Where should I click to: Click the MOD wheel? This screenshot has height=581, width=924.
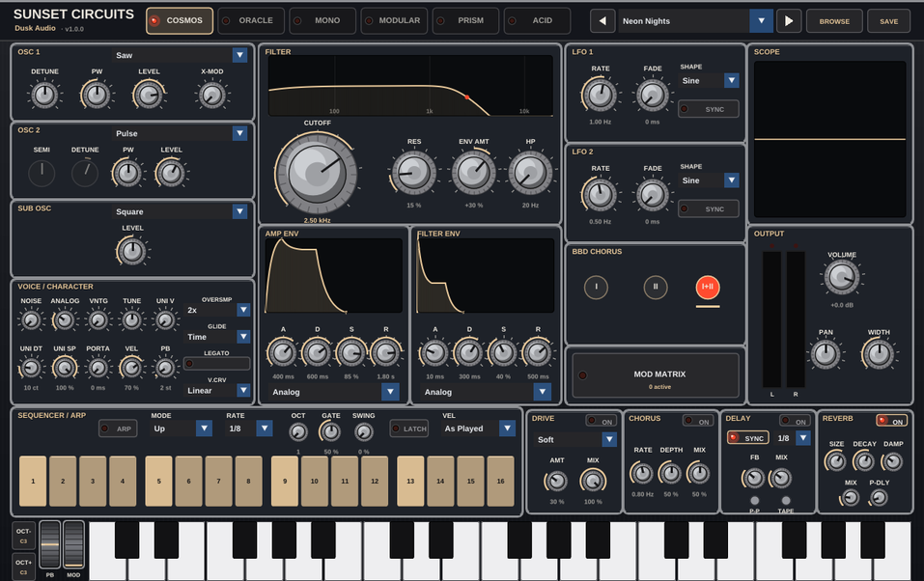coord(73,544)
